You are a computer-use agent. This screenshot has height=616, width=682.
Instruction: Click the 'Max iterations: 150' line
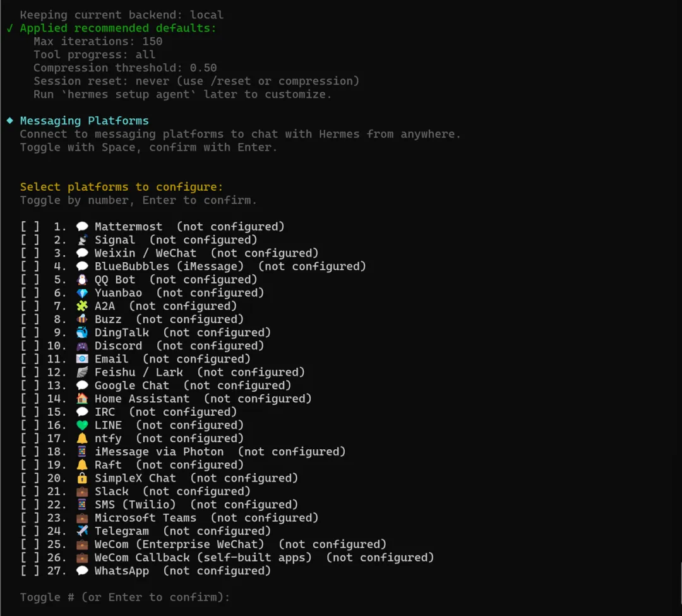(x=98, y=41)
